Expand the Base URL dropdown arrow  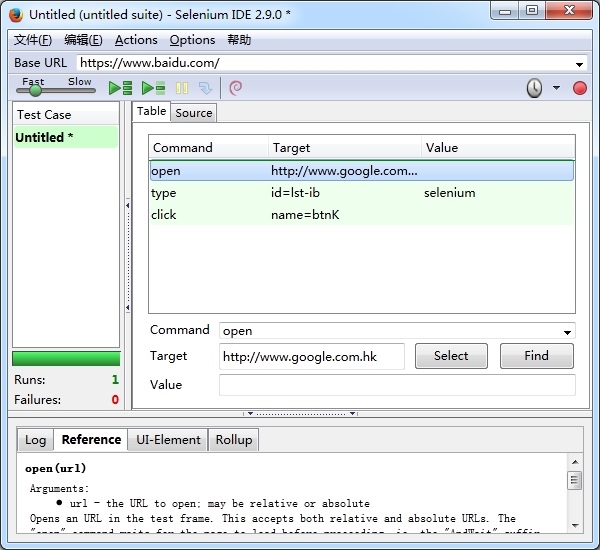tap(579, 64)
